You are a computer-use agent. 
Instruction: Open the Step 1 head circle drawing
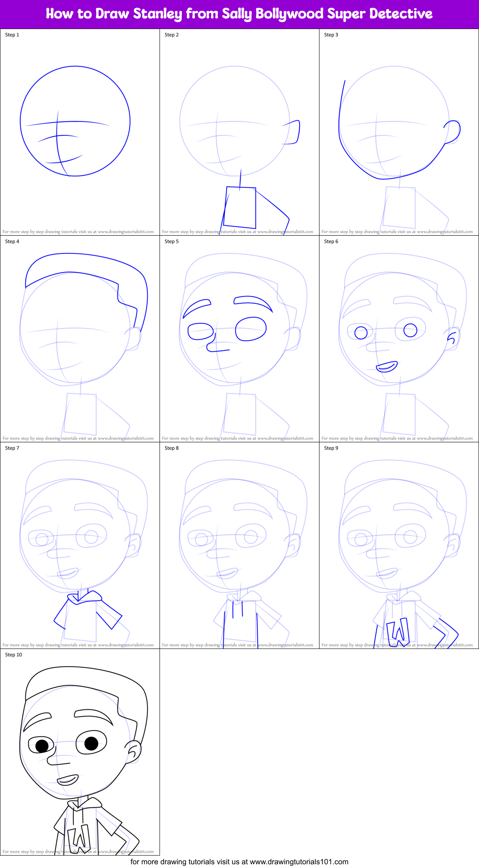point(80,132)
